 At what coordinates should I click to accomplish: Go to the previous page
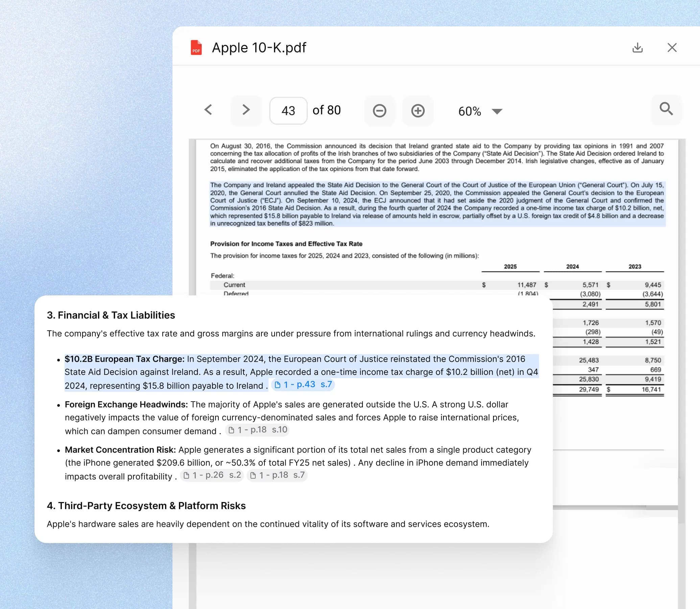tap(209, 110)
